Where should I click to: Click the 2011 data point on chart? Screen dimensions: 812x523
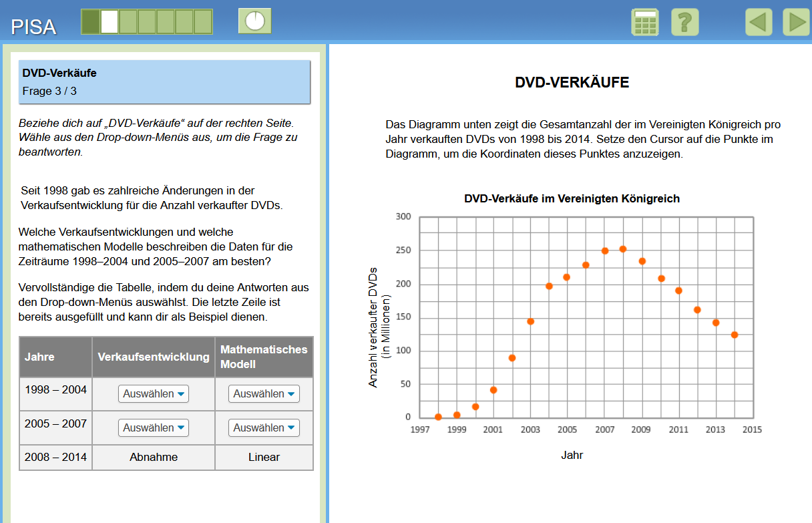678,291
